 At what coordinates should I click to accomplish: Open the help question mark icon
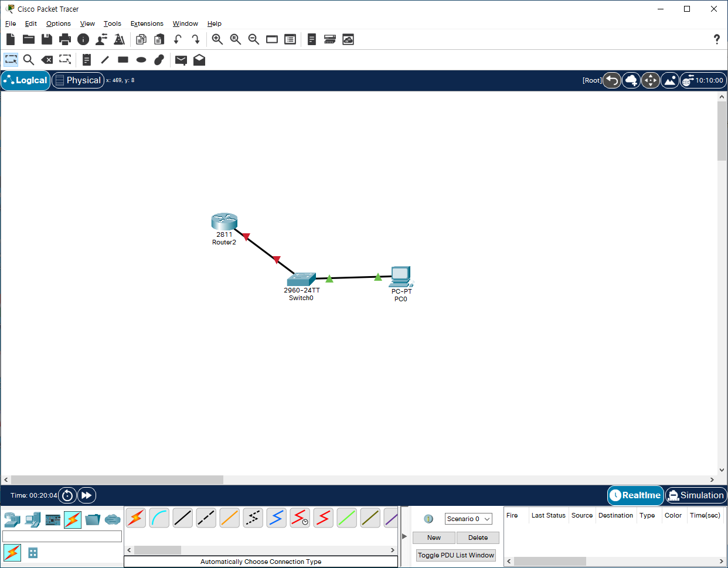coord(717,39)
